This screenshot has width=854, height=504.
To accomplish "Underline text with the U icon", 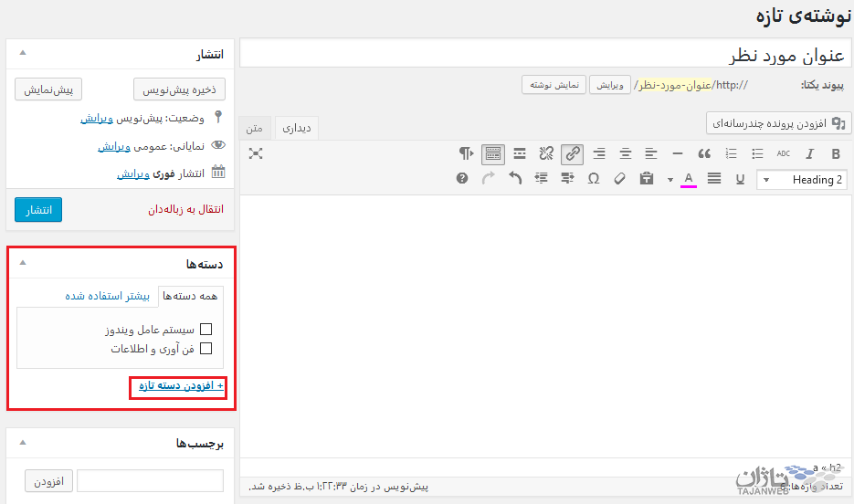I will 740,179.
